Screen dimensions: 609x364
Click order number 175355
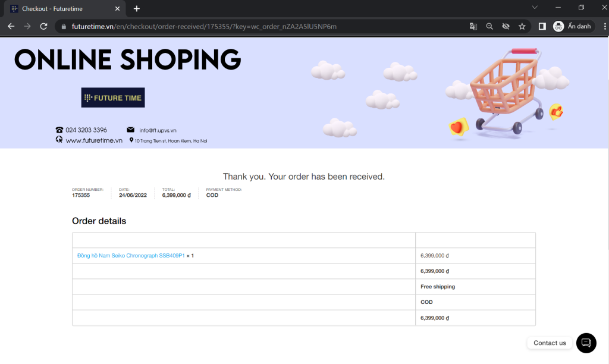pyautogui.click(x=81, y=195)
